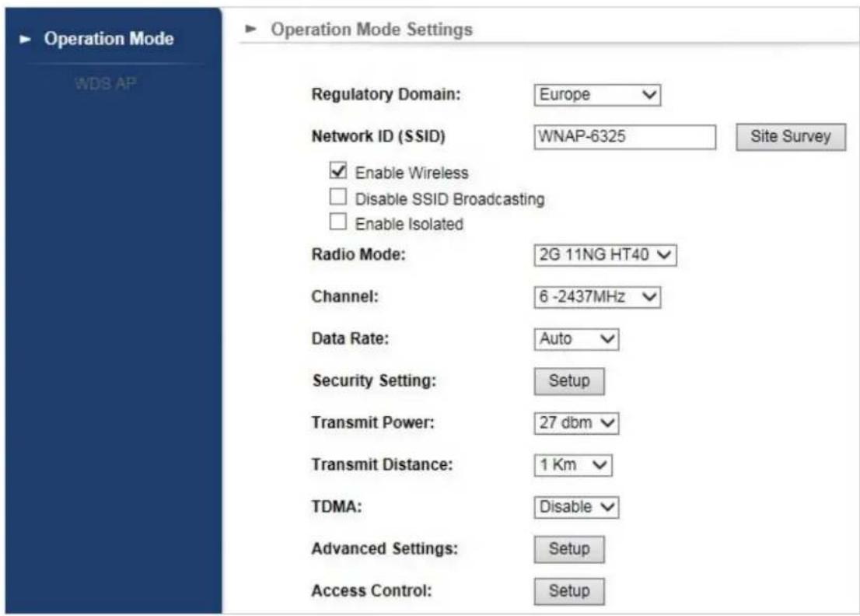860x616 pixels.
Task: Click the Data Rate label
Action: coord(350,338)
